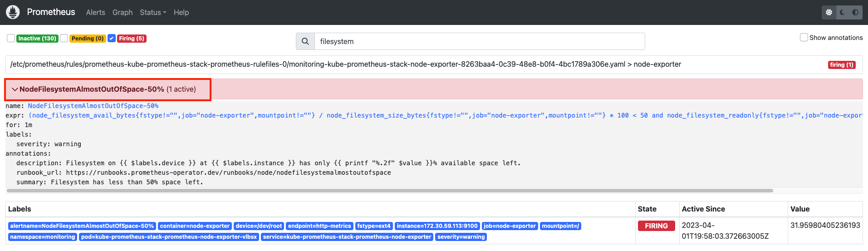Focus the filesystem search input field
The image size is (868, 251).
tap(480, 41)
